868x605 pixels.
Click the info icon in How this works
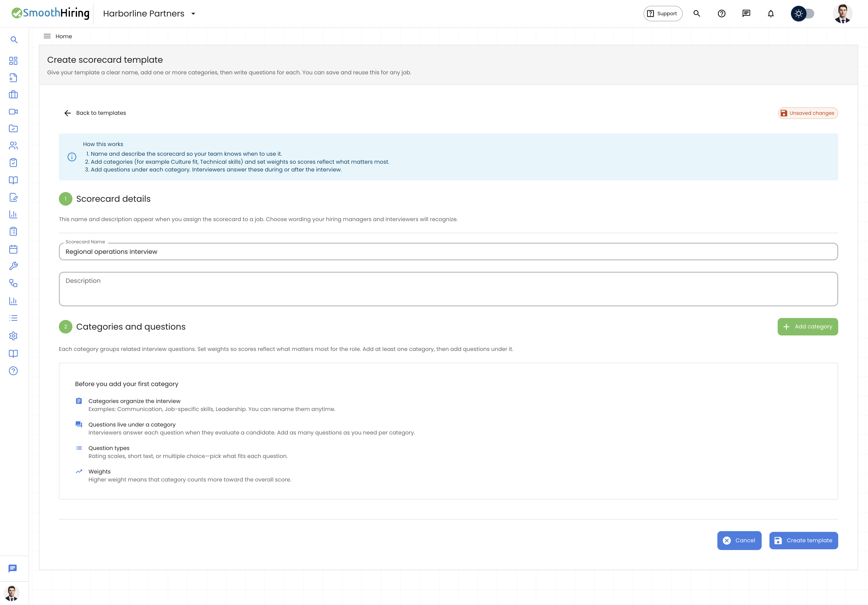click(x=72, y=157)
